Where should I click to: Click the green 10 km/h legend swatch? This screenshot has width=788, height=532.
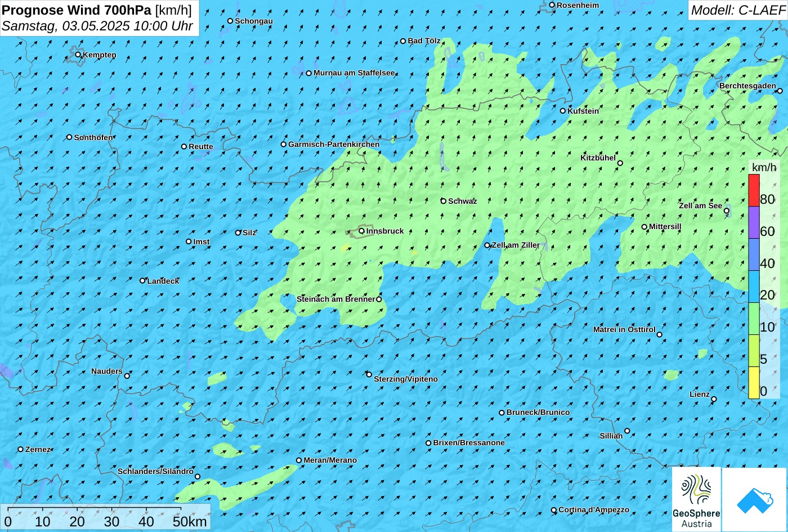(x=754, y=319)
